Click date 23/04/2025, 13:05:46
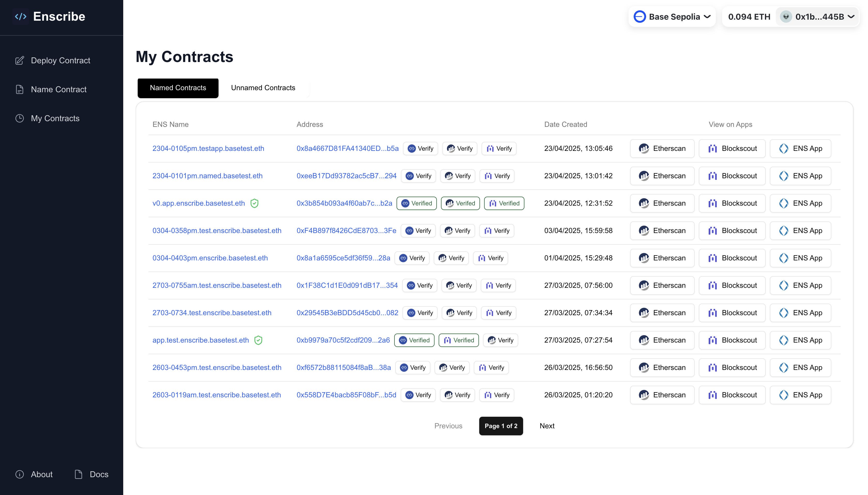Viewport: 868px width, 495px height. [x=578, y=149]
